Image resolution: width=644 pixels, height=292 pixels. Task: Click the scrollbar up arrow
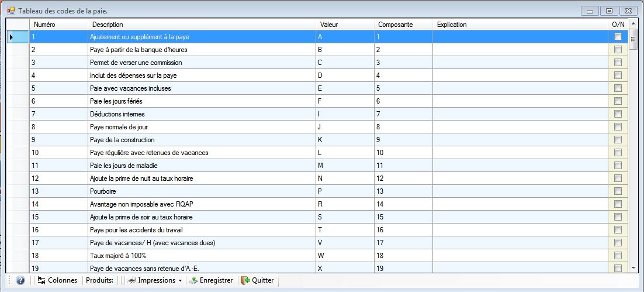coord(633,24)
